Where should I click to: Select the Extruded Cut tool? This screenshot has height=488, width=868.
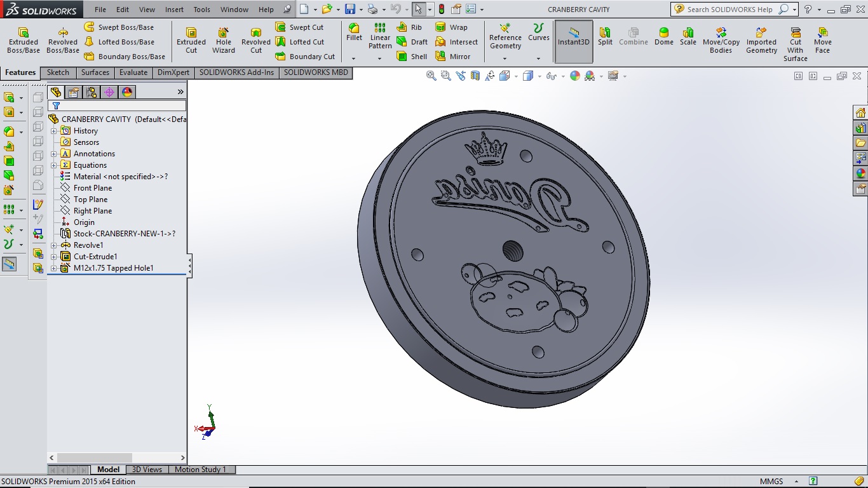click(191, 41)
